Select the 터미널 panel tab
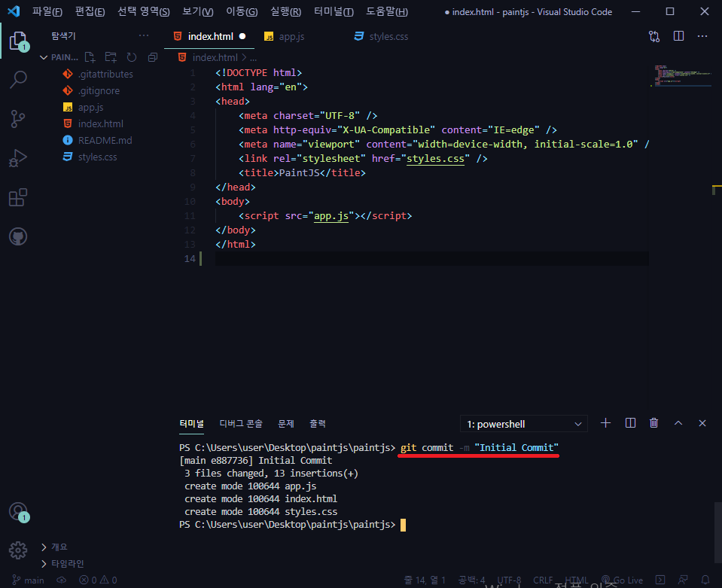This screenshot has width=722, height=588. (x=191, y=424)
